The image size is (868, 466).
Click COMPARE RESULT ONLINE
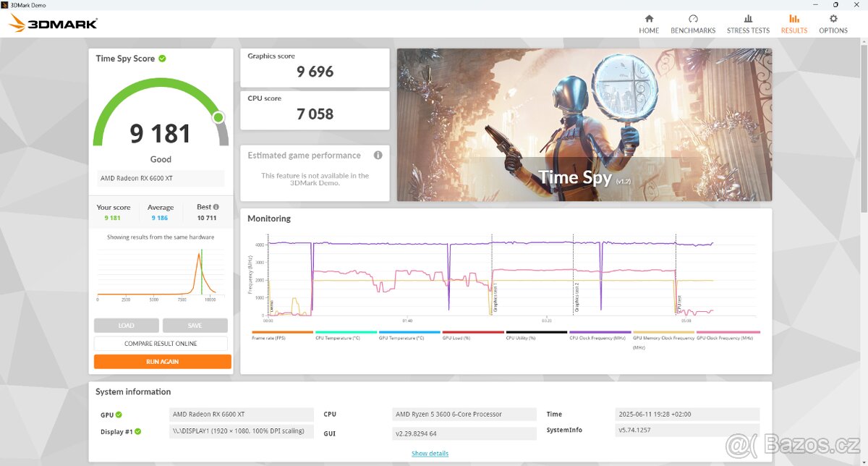pos(161,343)
